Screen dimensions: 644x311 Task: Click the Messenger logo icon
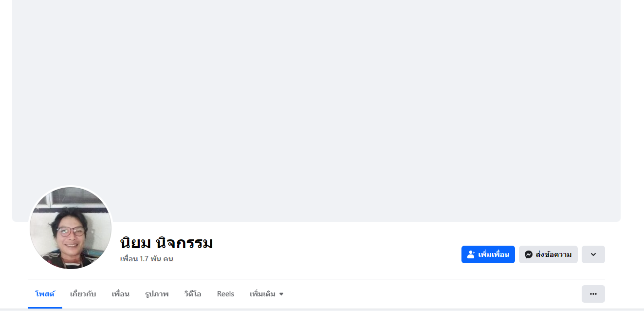(528, 254)
